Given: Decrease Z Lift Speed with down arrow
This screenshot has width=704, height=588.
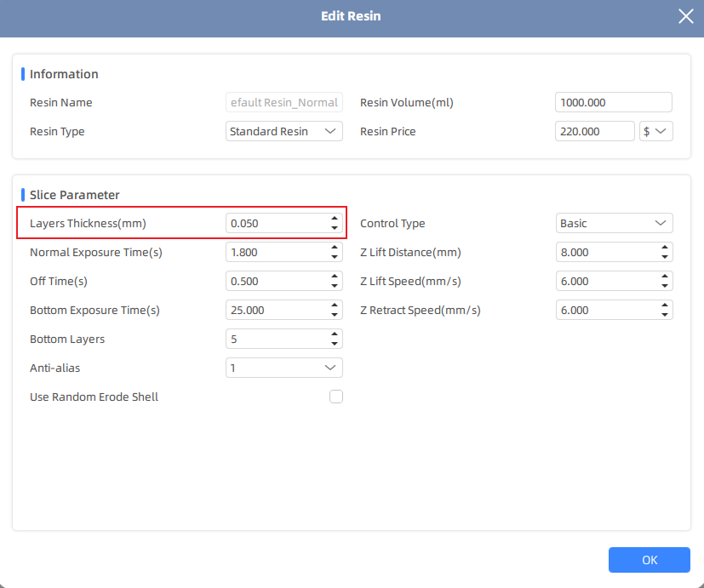Looking at the screenshot, I should [665, 286].
